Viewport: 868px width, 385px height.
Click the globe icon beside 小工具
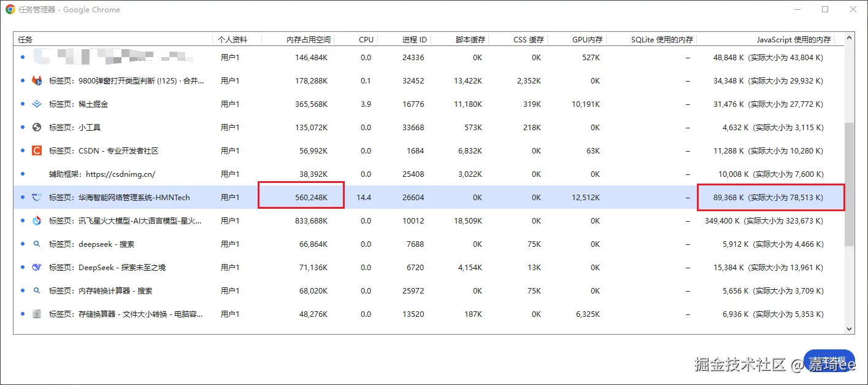coord(37,127)
